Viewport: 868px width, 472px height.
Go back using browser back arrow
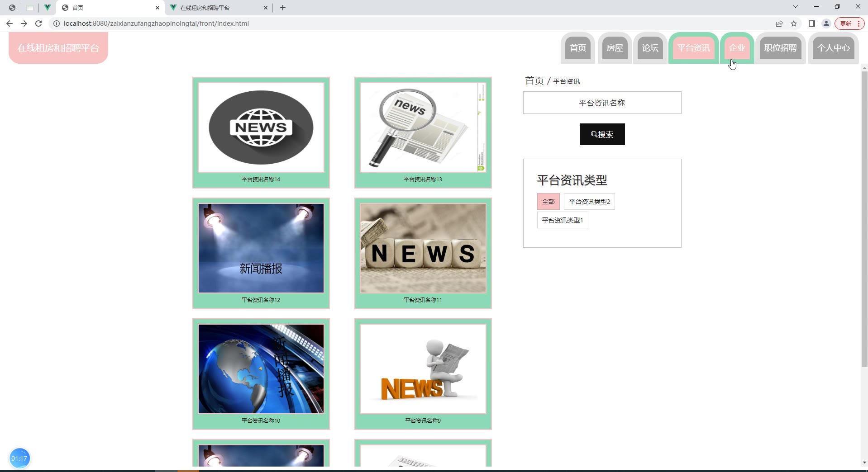click(10, 24)
